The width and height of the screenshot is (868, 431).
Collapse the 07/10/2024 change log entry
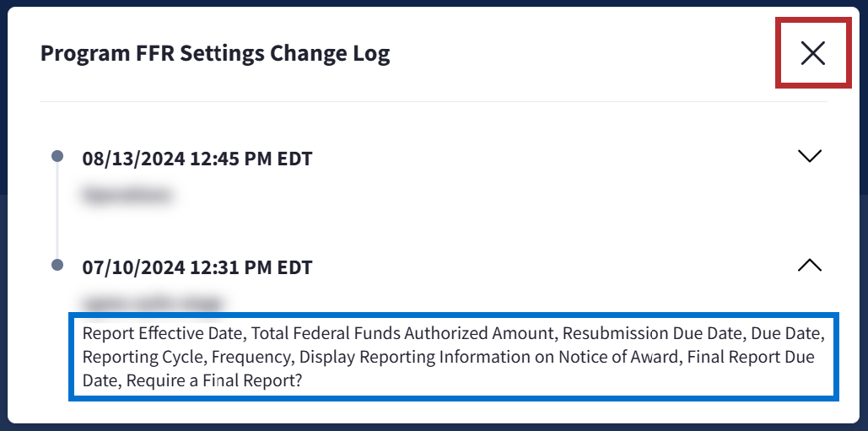click(x=809, y=266)
